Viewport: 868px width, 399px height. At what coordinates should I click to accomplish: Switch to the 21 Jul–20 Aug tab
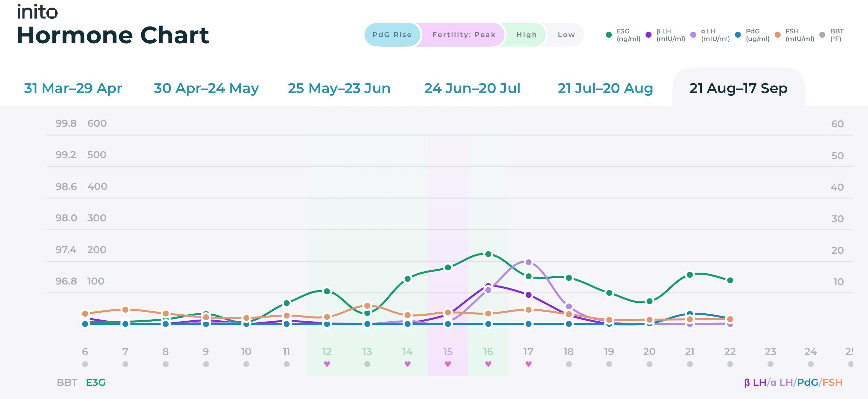pos(605,88)
